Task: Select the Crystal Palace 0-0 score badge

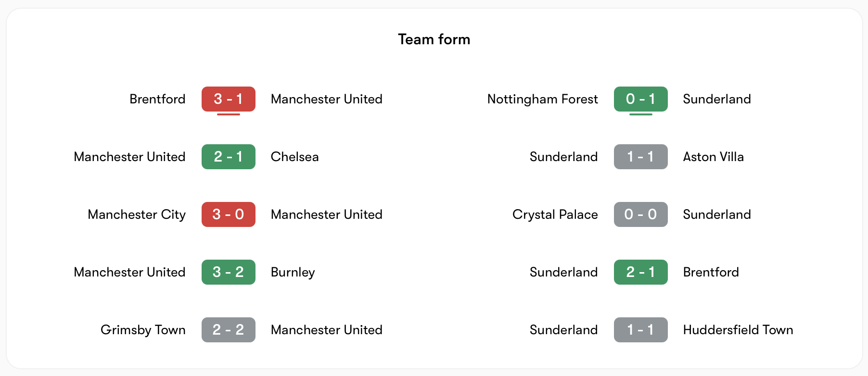Action: [640, 214]
